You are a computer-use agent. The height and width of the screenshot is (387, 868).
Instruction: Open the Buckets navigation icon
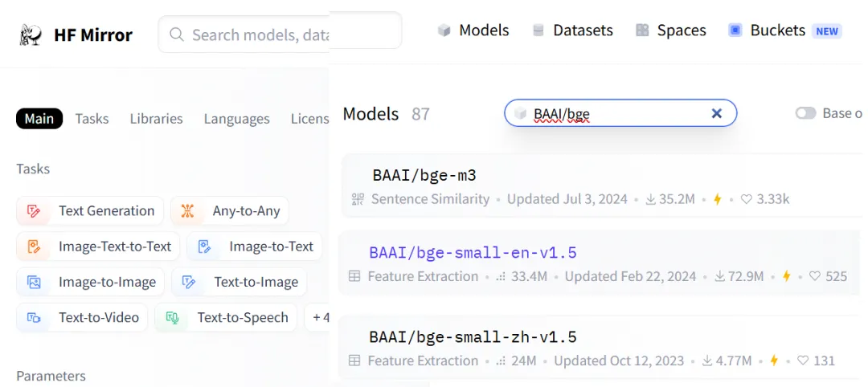pyautogui.click(x=735, y=31)
